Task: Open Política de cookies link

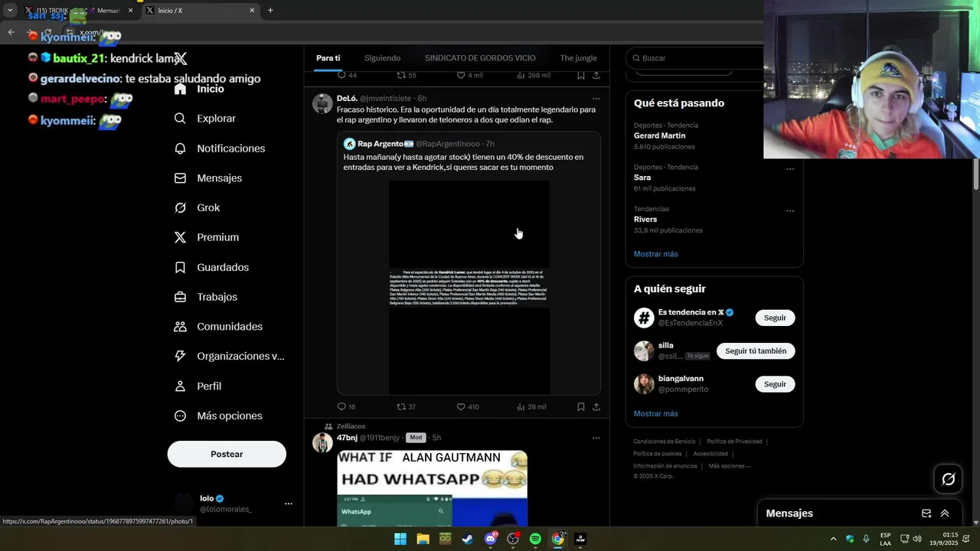Action: [x=657, y=454]
